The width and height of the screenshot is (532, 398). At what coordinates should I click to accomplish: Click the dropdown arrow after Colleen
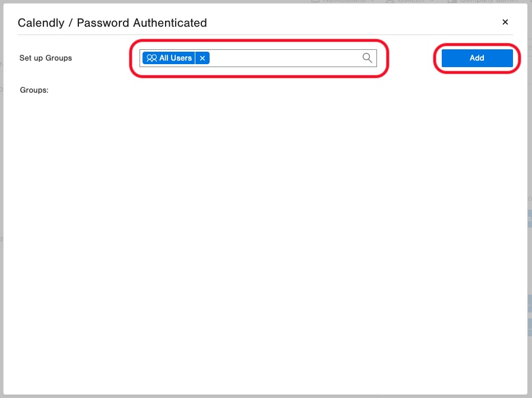(432, 1)
